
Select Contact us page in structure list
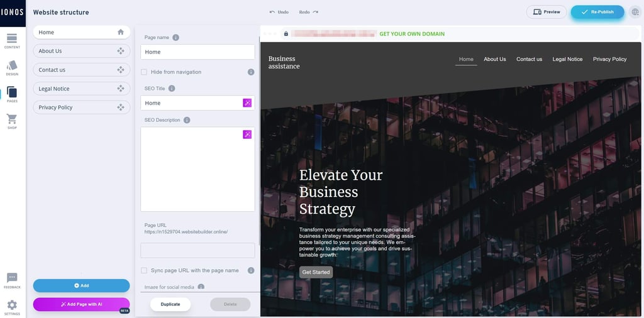click(x=81, y=70)
